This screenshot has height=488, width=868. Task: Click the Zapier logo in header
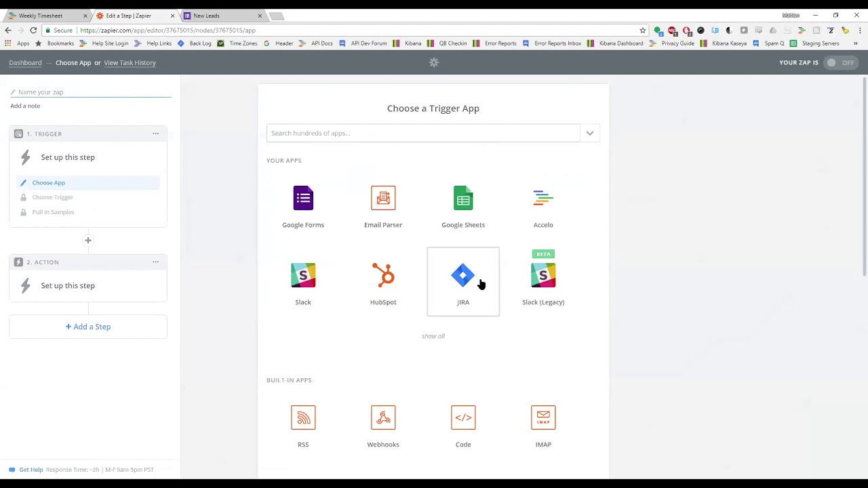click(x=434, y=62)
